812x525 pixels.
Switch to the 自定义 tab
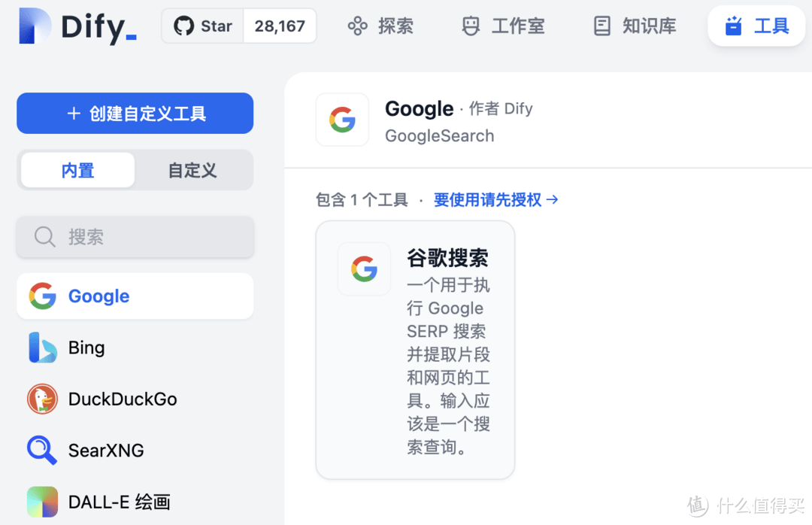click(x=192, y=170)
